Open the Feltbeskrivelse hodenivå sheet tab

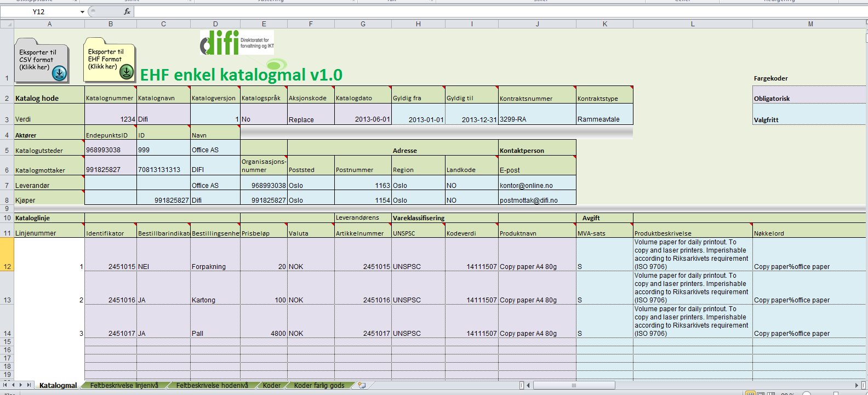point(212,385)
